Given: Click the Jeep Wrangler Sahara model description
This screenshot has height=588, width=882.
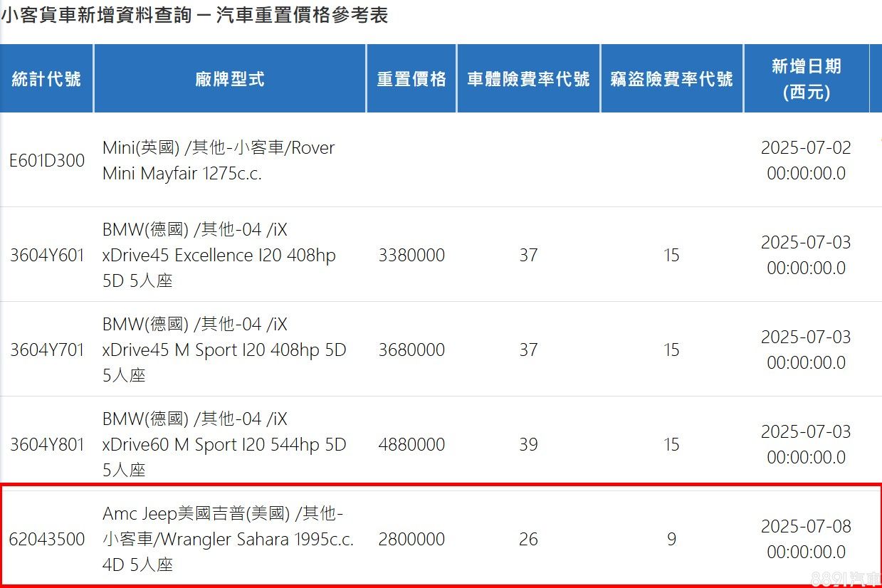Looking at the screenshot, I should click(228, 539).
